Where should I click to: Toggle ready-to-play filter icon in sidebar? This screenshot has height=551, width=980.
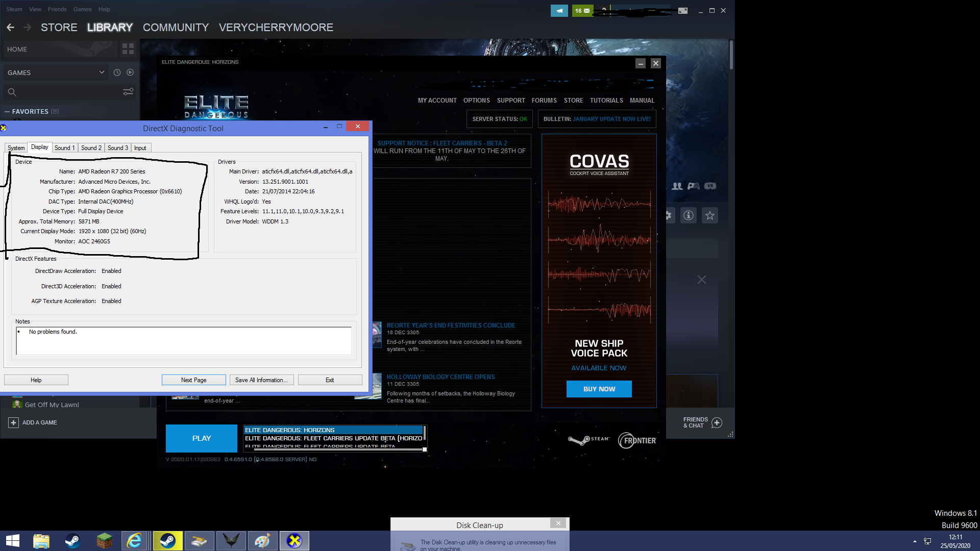(x=130, y=72)
